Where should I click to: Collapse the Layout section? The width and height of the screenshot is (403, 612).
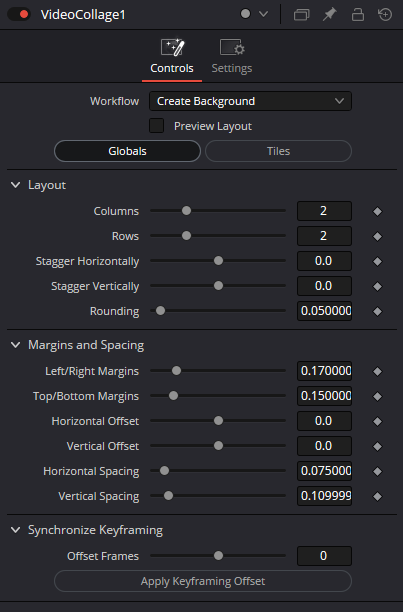tap(16, 185)
